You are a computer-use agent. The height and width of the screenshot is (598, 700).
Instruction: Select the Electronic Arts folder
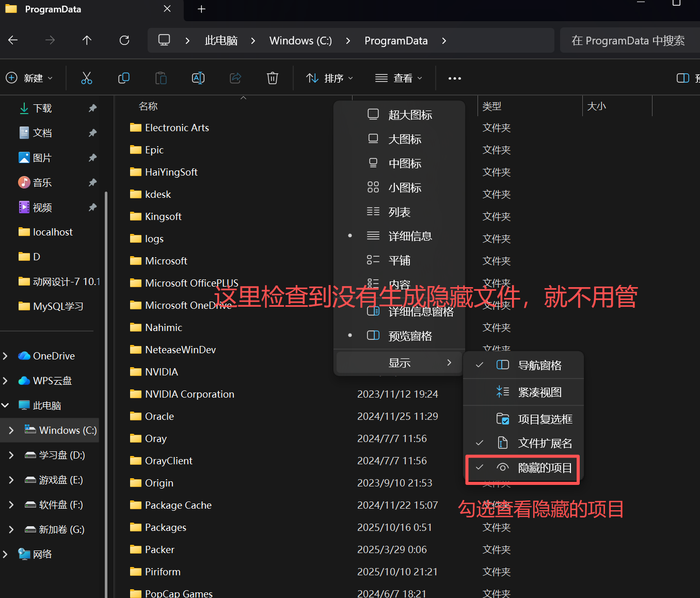tap(177, 128)
